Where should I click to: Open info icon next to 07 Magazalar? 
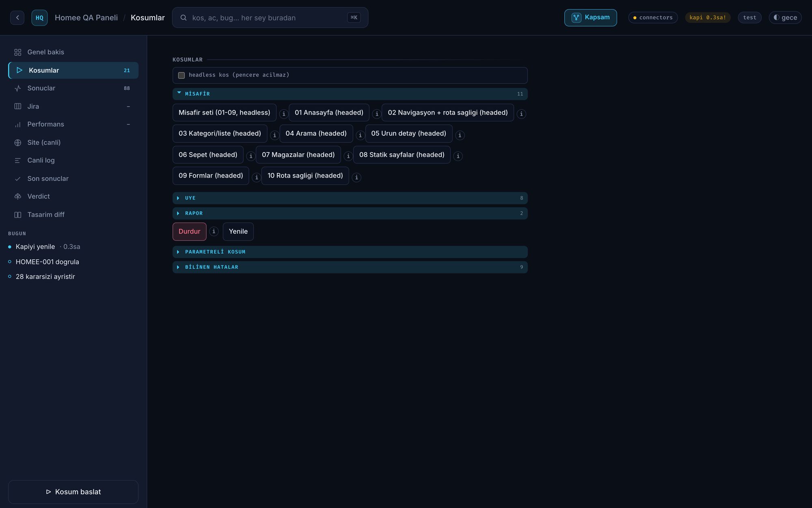348,156
